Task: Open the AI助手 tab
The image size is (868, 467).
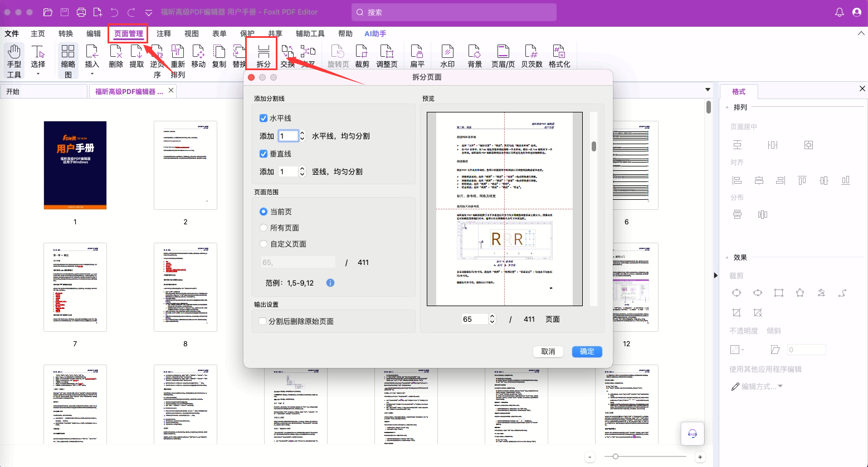Action: (375, 33)
